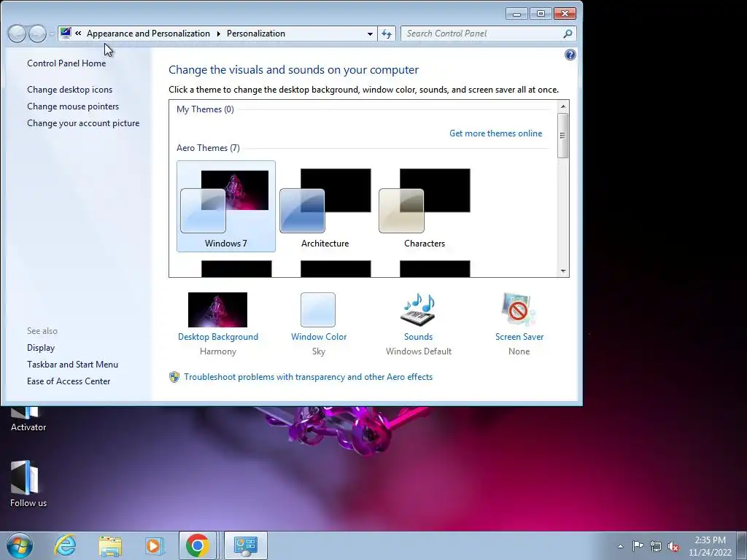747x560 pixels.
Task: Launch Internet Explorer from the taskbar
Action: click(65, 545)
